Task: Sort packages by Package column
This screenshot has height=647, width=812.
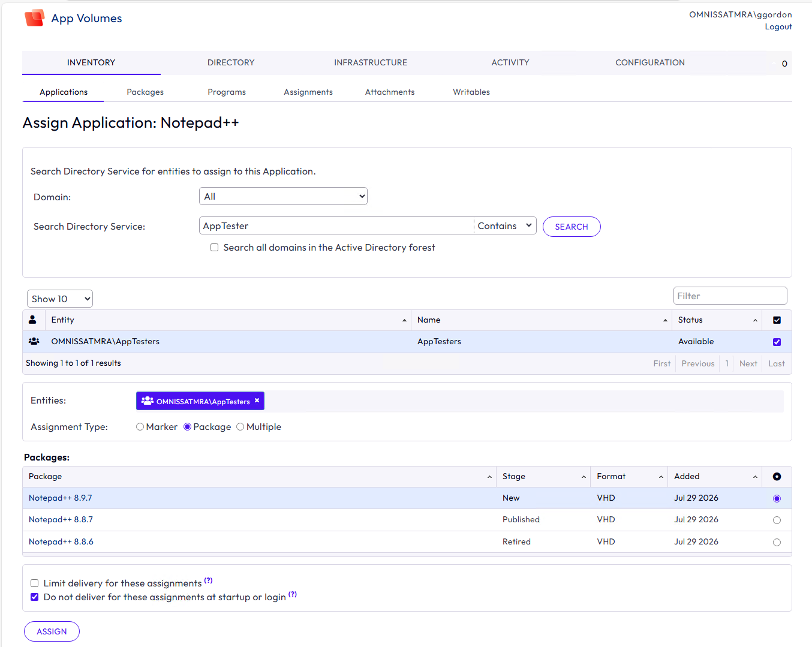Action: pyautogui.click(x=260, y=477)
